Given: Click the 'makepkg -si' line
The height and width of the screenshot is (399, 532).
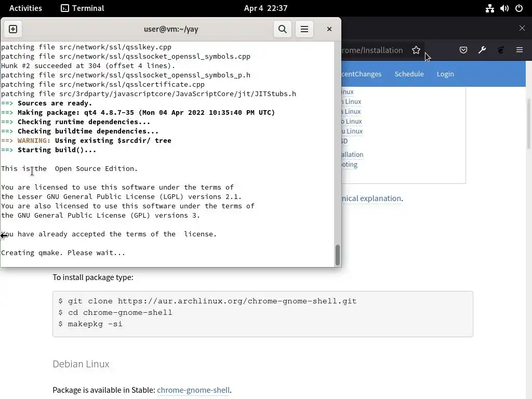Looking at the screenshot, I should [x=90, y=324].
